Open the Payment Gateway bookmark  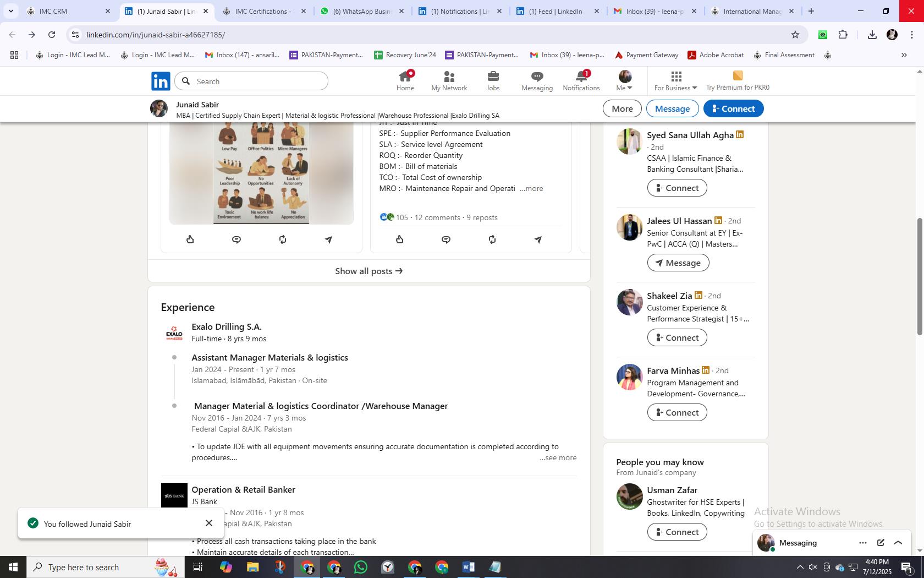[x=646, y=55]
